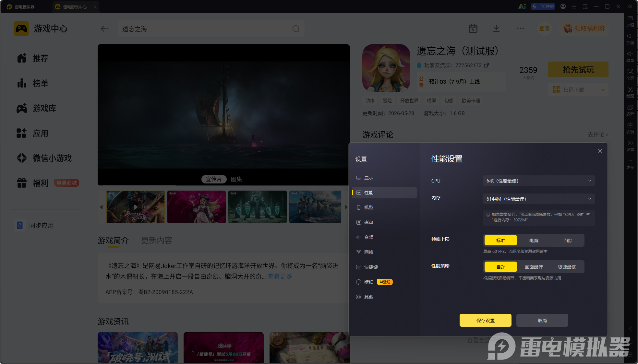
Task: Switch to the 游戏简介 tab
Action: 113,240
